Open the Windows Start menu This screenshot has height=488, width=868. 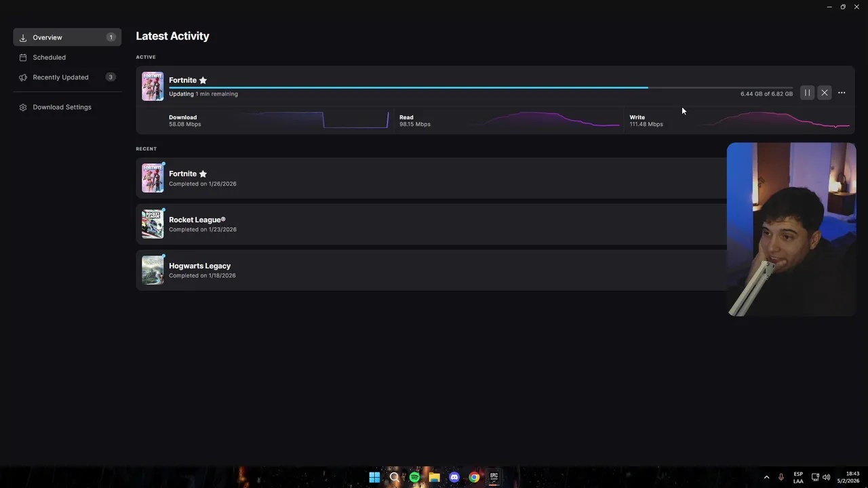tap(374, 477)
